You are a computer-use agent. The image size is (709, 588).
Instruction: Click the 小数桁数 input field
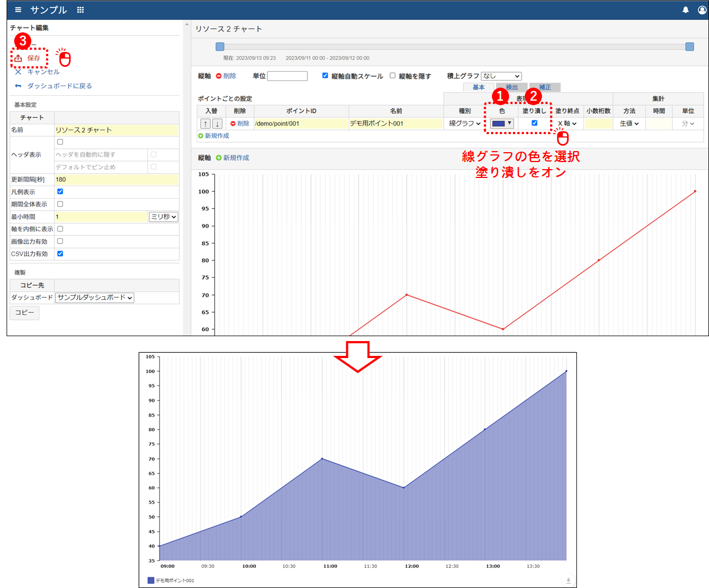coord(598,124)
